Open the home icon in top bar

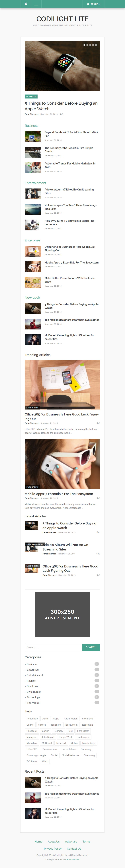click(26, 4)
